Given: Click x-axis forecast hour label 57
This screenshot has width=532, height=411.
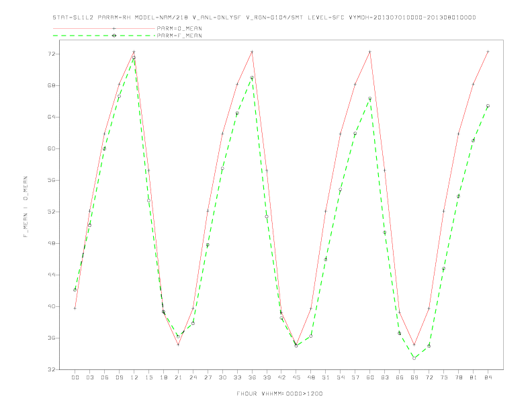Looking at the screenshot, I should (355, 377).
